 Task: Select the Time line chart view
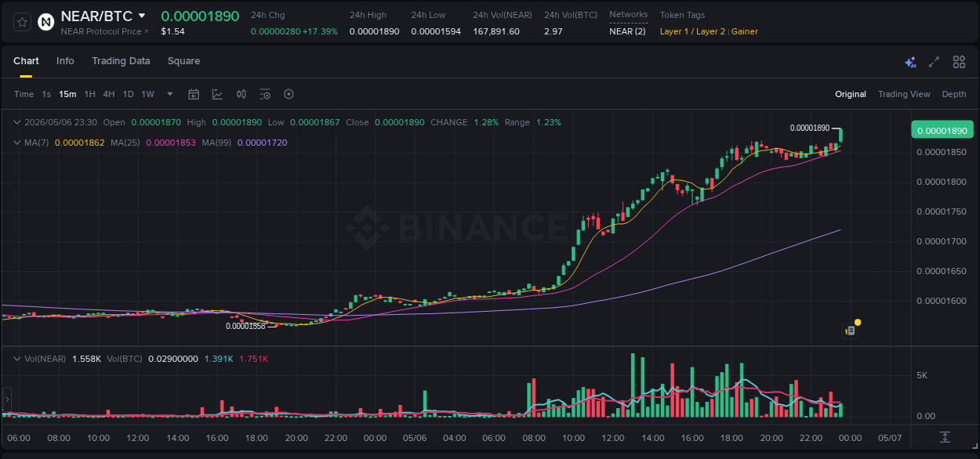click(24, 94)
